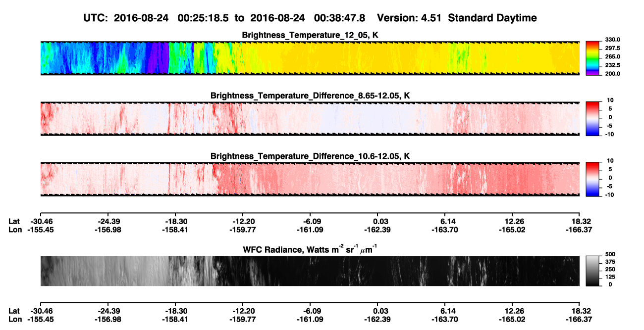
Task: Click the "Lat" label on the upper axis
Action: 14,221
